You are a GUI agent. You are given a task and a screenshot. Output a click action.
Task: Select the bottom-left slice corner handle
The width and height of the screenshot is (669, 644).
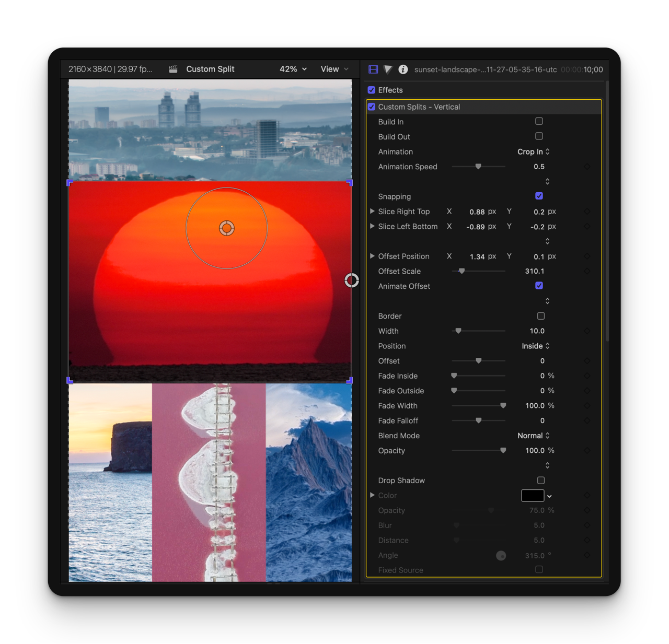click(70, 381)
